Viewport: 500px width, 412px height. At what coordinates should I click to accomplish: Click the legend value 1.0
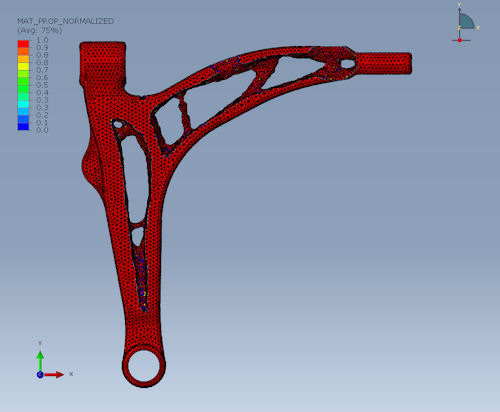[x=42, y=40]
